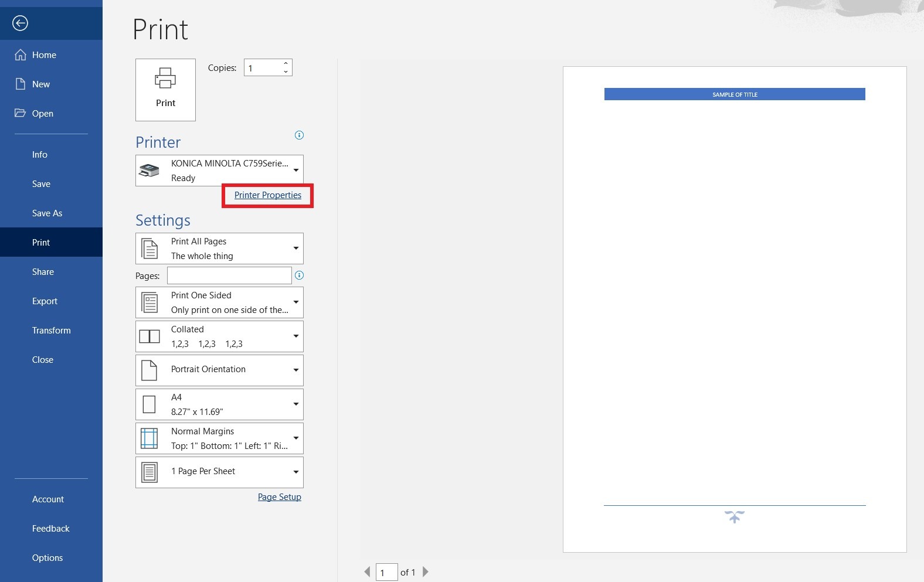924x582 pixels.
Task: Click the printer info icon beside Printer heading
Action: [299, 135]
